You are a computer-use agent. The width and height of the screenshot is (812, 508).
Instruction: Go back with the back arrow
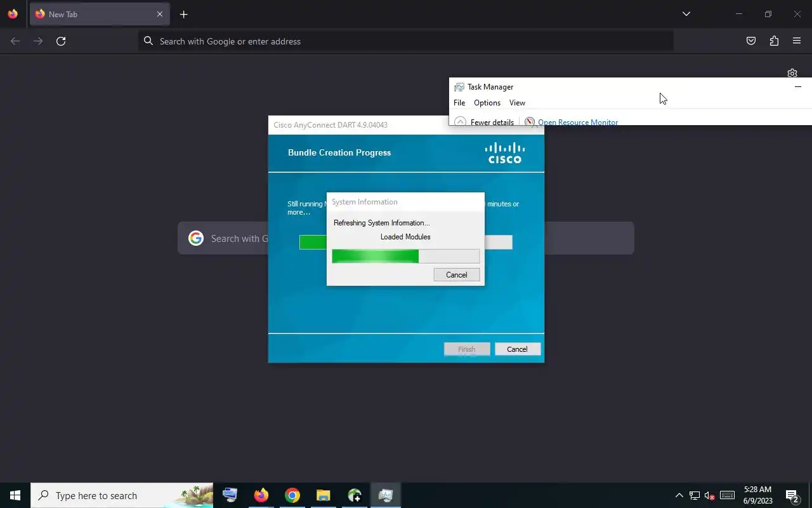point(15,41)
